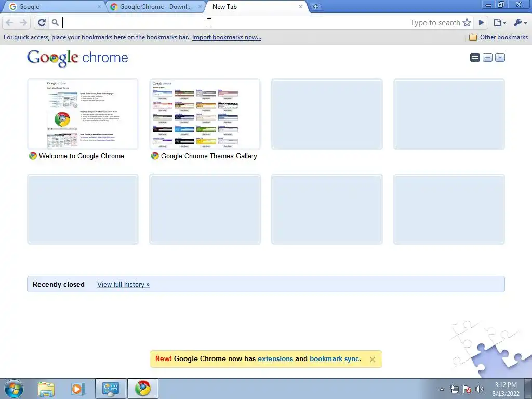Image resolution: width=532 pixels, height=399 pixels.
Task: Select the New Tab tab
Action: tap(256, 6)
